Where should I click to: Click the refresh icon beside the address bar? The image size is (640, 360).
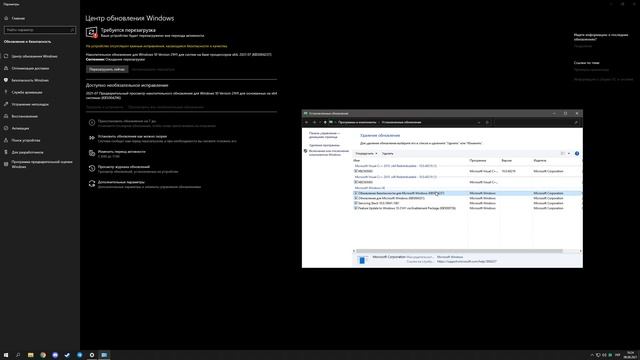pyautogui.click(x=487, y=122)
